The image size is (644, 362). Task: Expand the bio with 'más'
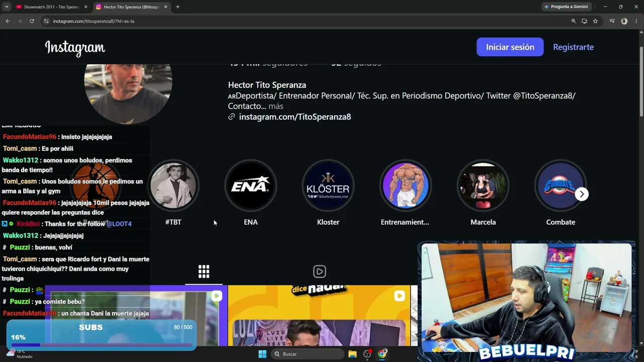(x=276, y=106)
